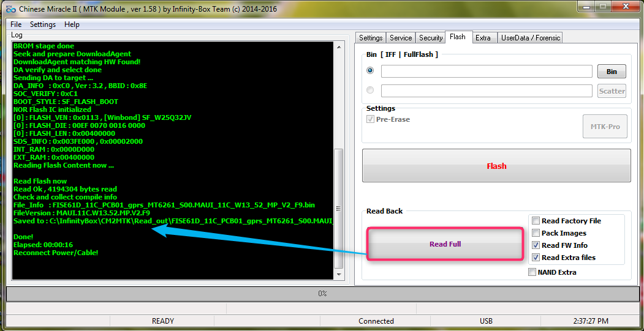Click the 'DownloadAgent matching HW Found!' line
The width and height of the screenshot is (644, 331).
(77, 62)
